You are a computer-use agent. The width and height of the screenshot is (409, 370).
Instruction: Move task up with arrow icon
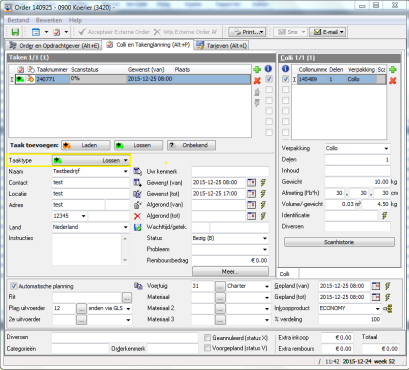click(x=257, y=92)
